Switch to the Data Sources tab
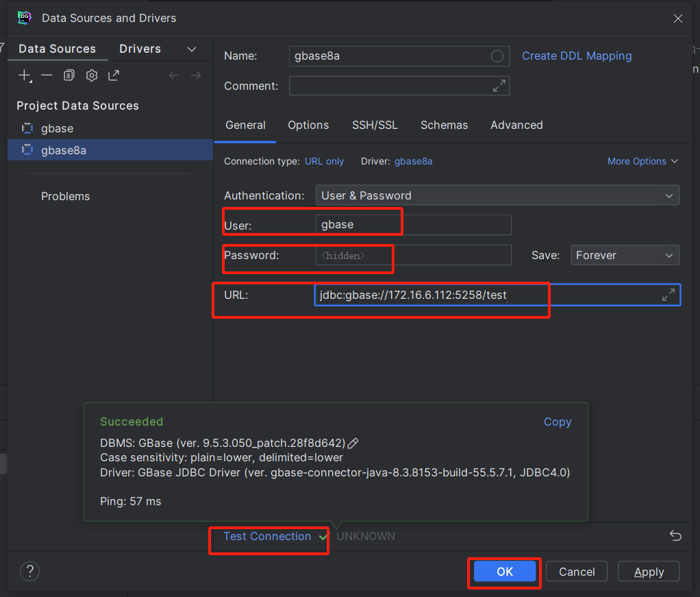This screenshot has height=597, width=700. 57,49
